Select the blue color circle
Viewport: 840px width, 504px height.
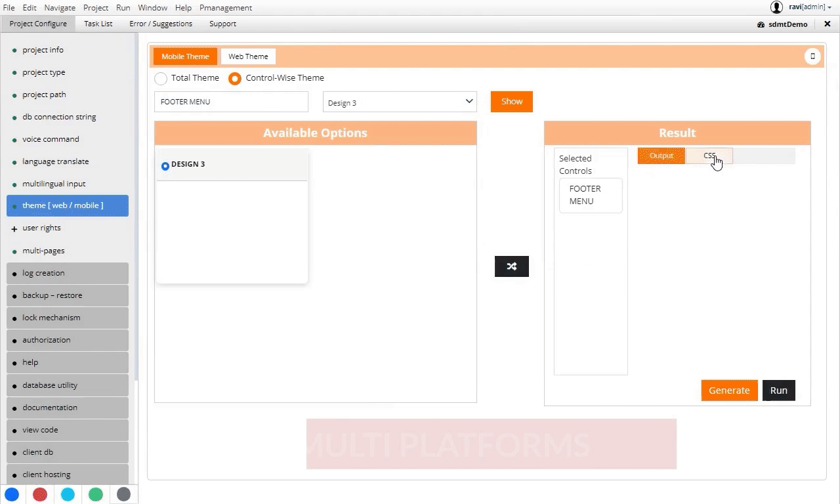(12, 494)
